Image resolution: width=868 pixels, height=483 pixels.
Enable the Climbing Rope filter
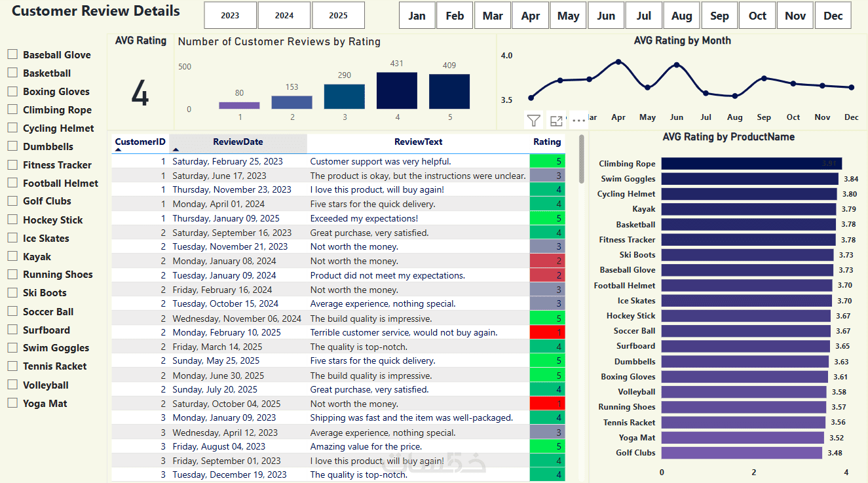(12, 109)
